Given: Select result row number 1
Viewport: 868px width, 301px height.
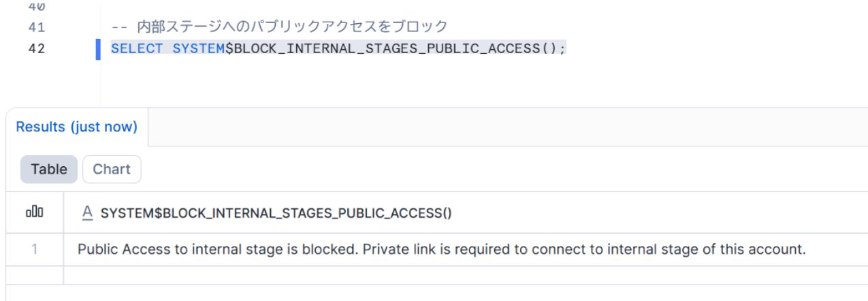Looking at the screenshot, I should coord(34,249).
